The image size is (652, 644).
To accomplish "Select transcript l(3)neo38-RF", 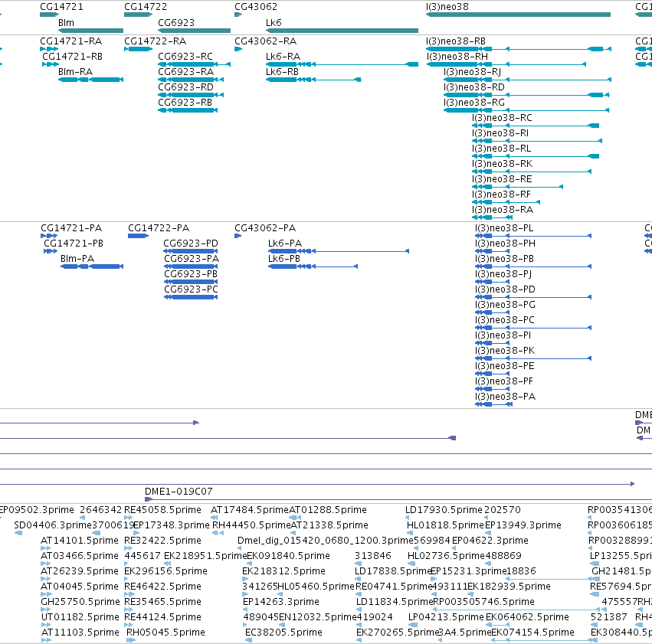I will coord(506,203).
